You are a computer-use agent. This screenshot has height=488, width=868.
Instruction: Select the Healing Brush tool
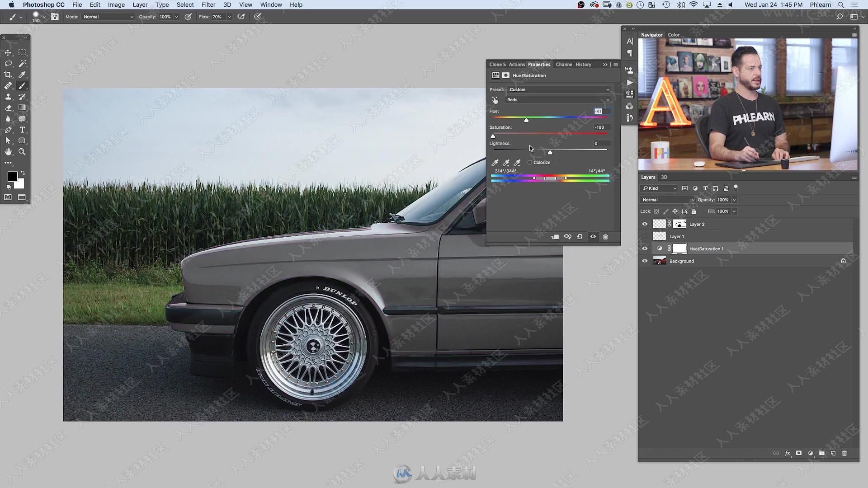pos(8,86)
